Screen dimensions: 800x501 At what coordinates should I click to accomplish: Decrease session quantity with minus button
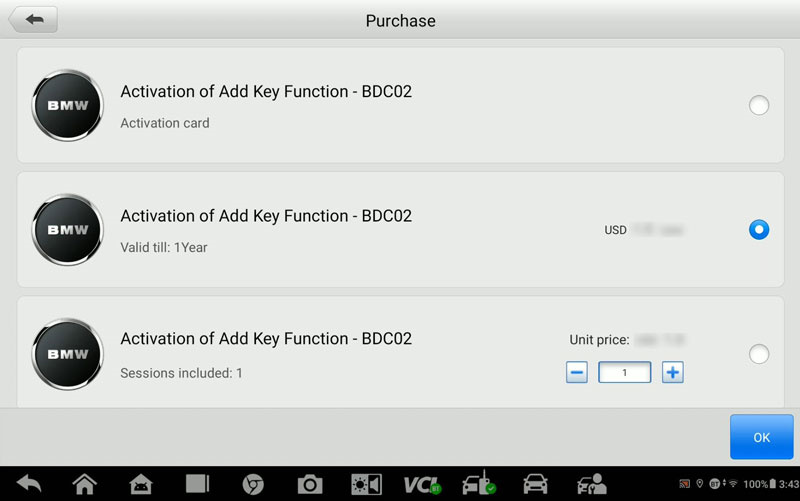[x=577, y=372]
